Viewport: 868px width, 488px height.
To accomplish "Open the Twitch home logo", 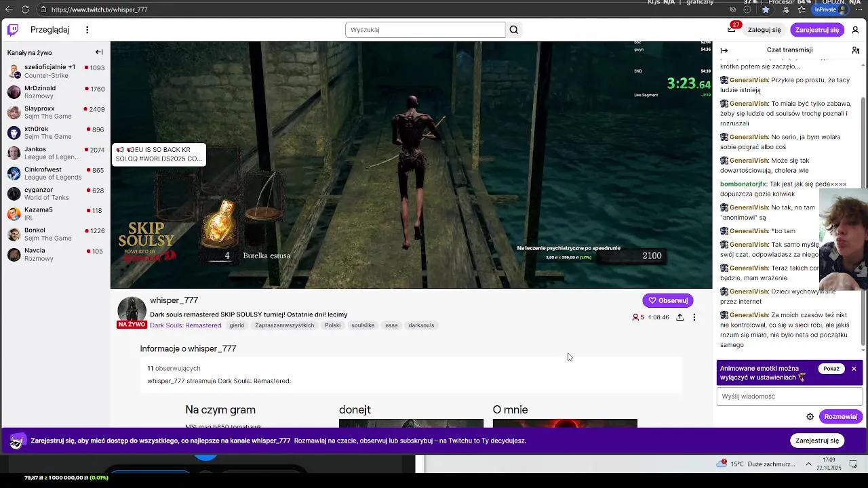I will pos(13,30).
